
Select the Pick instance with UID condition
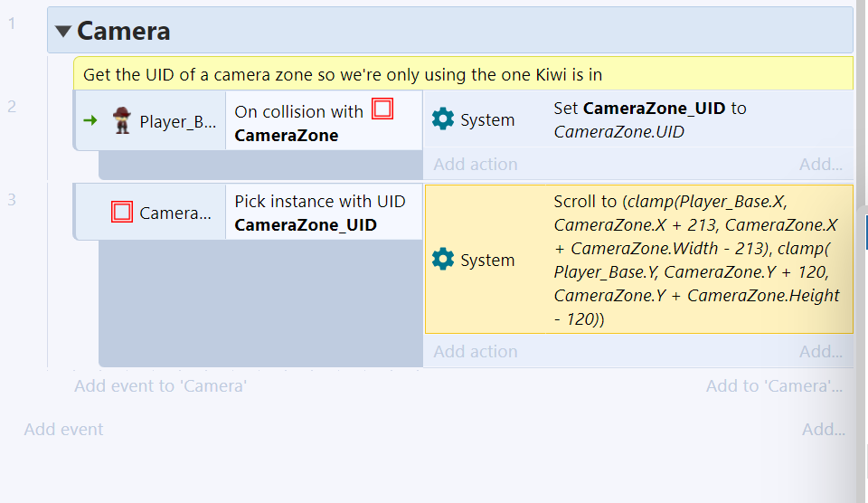pyautogui.click(x=324, y=213)
